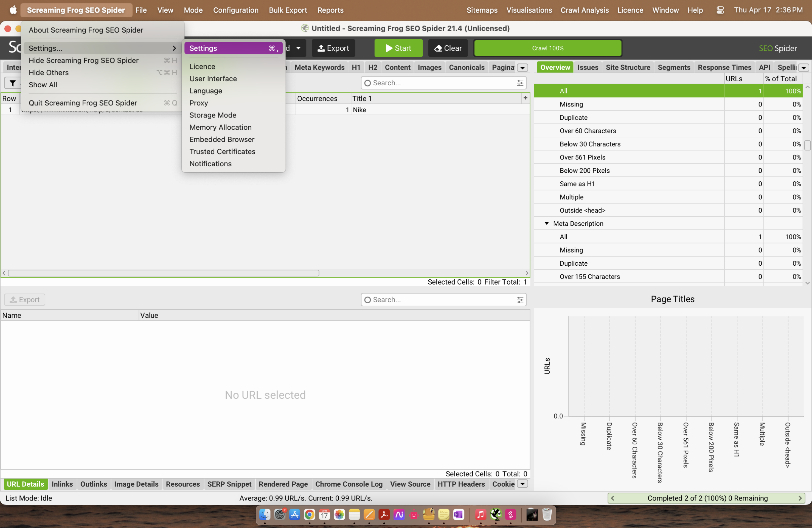This screenshot has height=528, width=812.
Task: Click the lower-panel Export button
Action: (25, 300)
